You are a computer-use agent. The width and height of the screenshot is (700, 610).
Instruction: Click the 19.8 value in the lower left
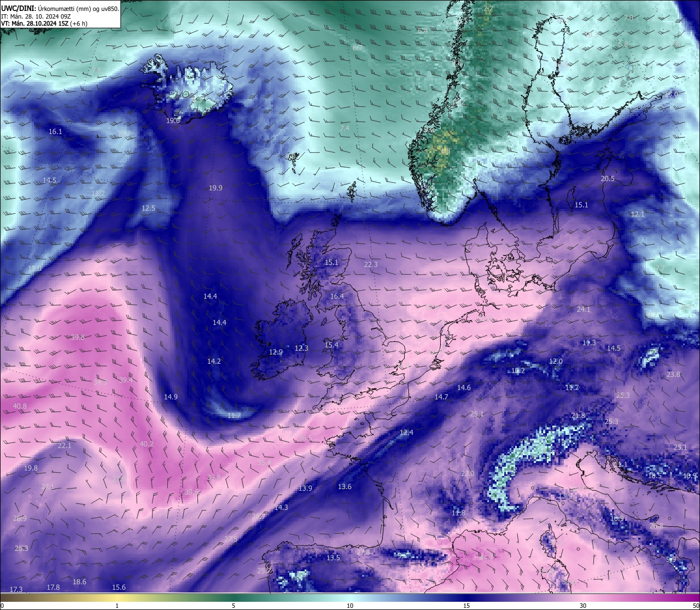coord(31,468)
